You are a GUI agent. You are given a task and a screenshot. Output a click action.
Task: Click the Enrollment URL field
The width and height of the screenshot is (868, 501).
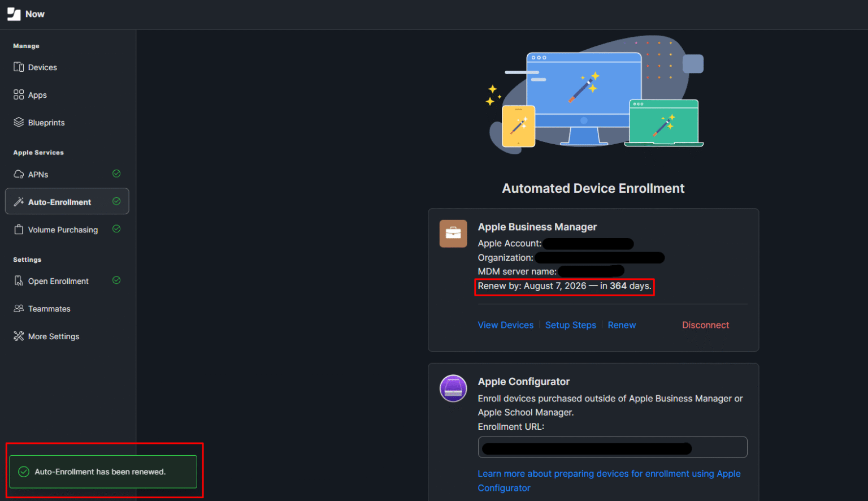coord(613,447)
